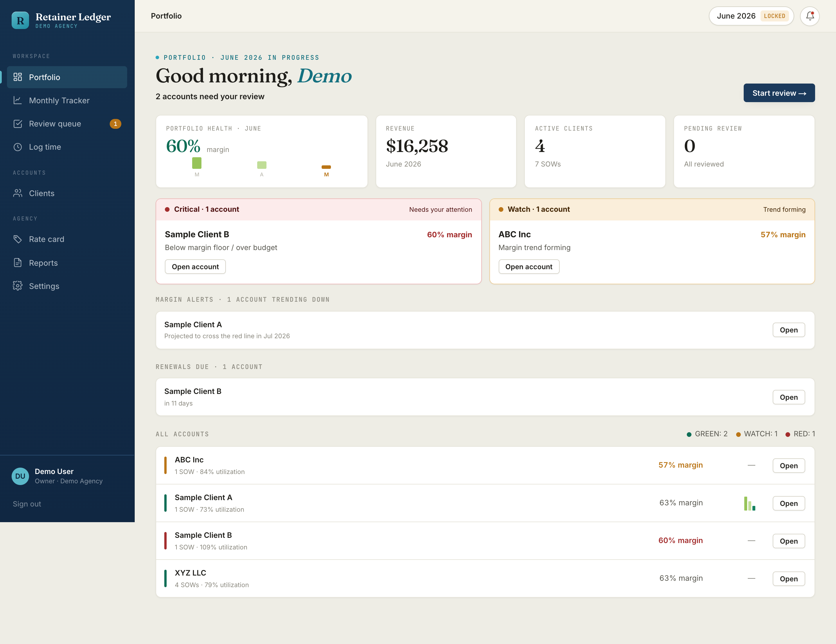
Task: Click the Review queue checkbox icon
Action: coord(18,124)
